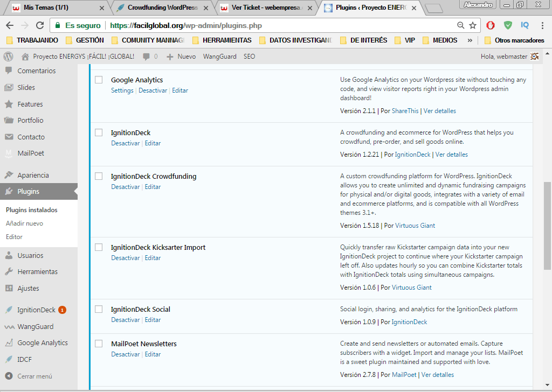Viewport: 552px width, 392px height.
Task: Click the zoom magnifier icon in address bar
Action: [460, 25]
